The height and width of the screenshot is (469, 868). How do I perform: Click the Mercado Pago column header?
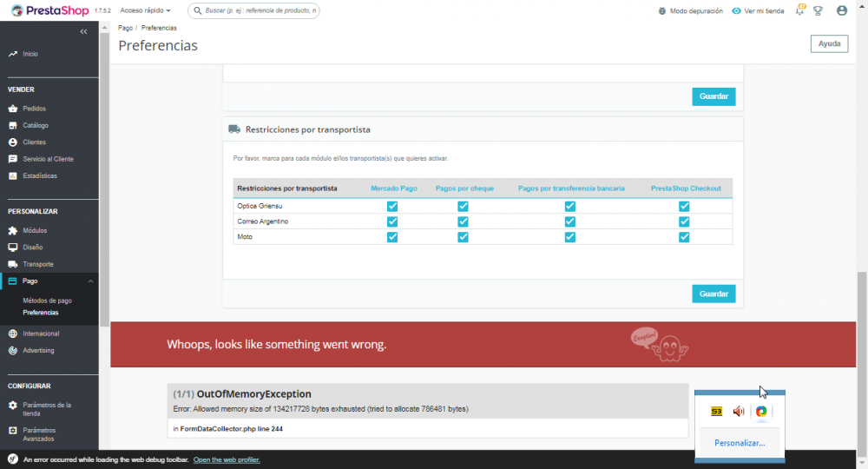[393, 188]
